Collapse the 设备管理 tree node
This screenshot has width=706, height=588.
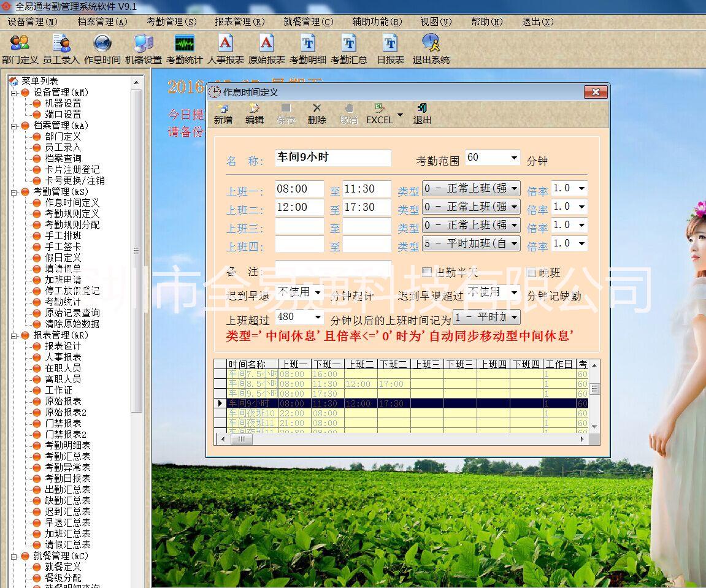pos(14,93)
